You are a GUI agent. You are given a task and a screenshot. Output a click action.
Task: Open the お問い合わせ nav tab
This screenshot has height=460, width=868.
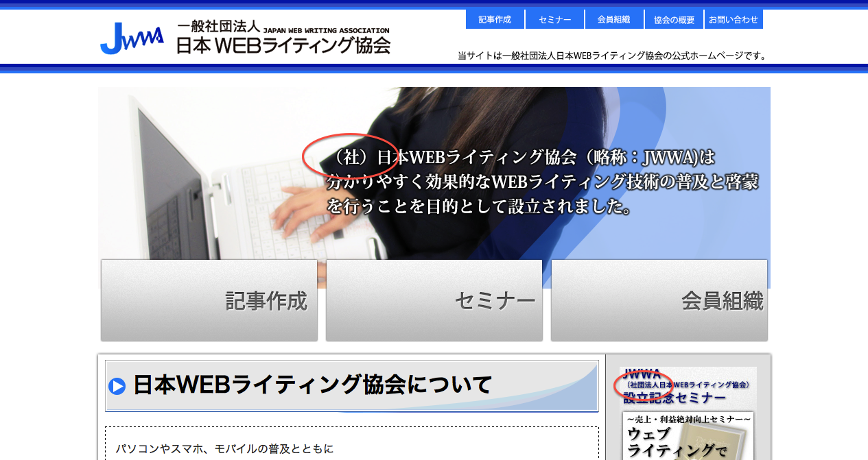coord(734,19)
